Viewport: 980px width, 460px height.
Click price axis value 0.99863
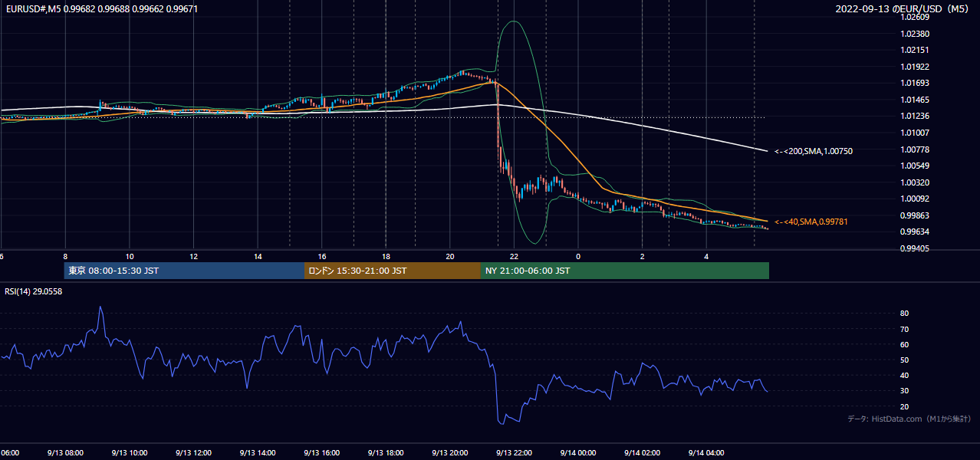(915, 215)
